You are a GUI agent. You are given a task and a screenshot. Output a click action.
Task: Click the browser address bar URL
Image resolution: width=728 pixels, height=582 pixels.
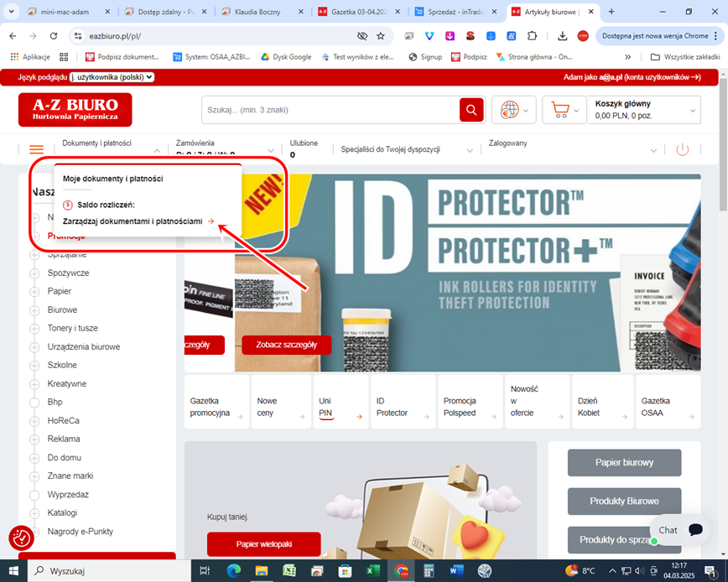pyautogui.click(x=115, y=36)
